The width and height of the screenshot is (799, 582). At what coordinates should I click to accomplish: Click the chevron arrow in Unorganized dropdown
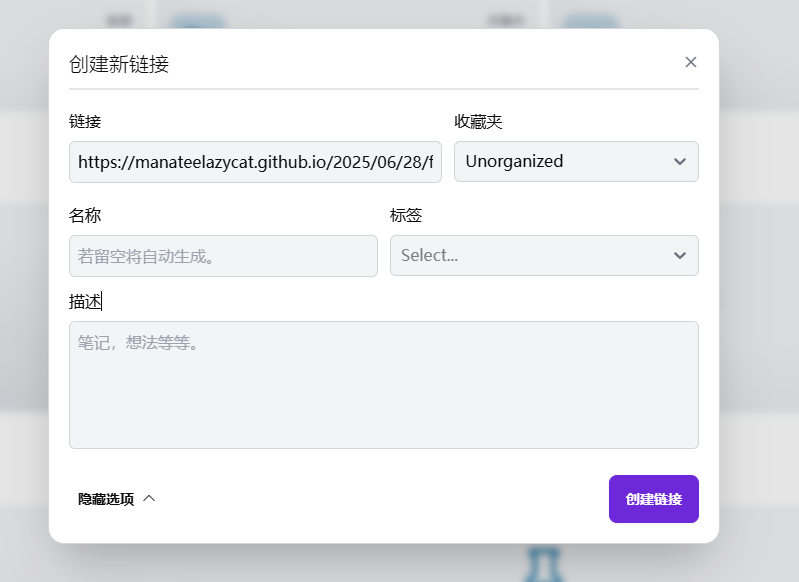[x=680, y=162]
